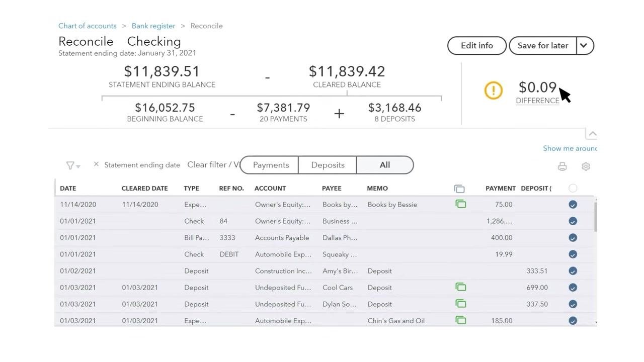
Task: Open attachment for Chin's Gas and Oil
Action: pyautogui.click(x=460, y=320)
